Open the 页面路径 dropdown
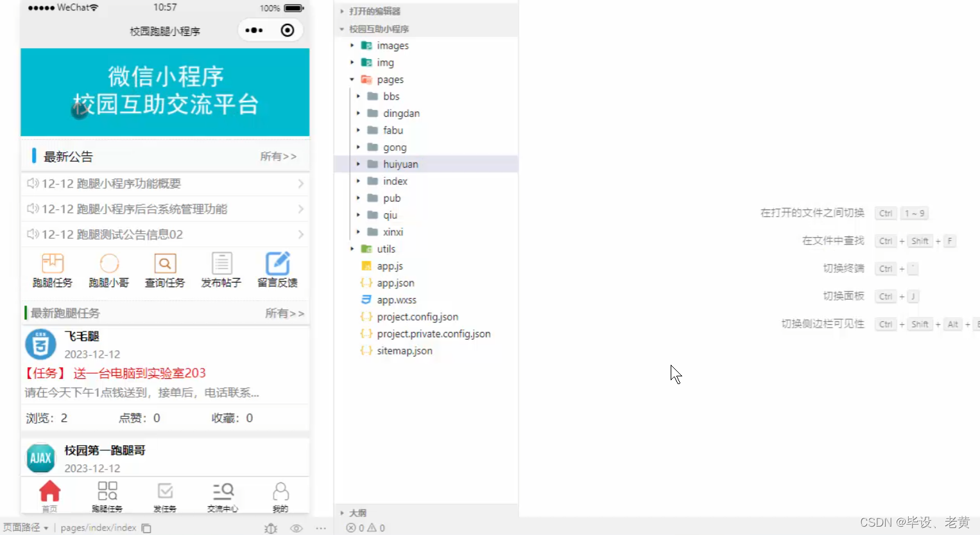980x535 pixels. coord(26,527)
